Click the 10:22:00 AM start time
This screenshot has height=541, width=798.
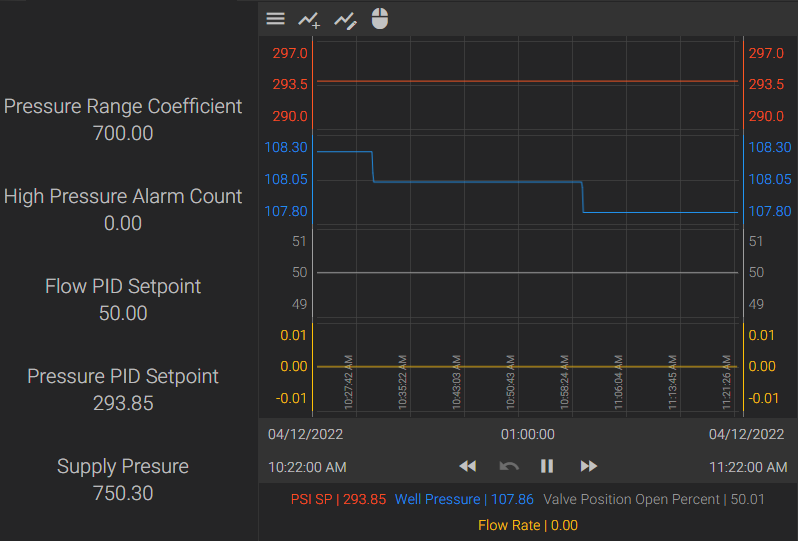(x=307, y=467)
